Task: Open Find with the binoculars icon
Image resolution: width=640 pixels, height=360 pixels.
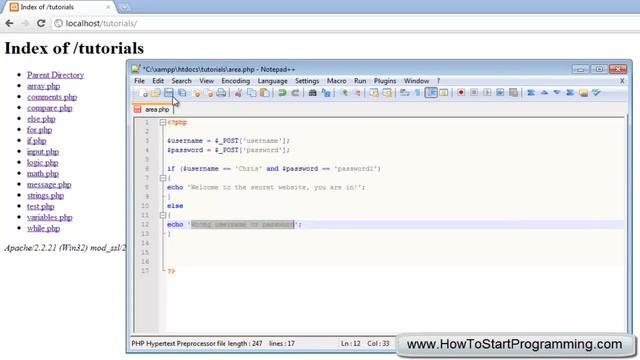Action: [312, 93]
